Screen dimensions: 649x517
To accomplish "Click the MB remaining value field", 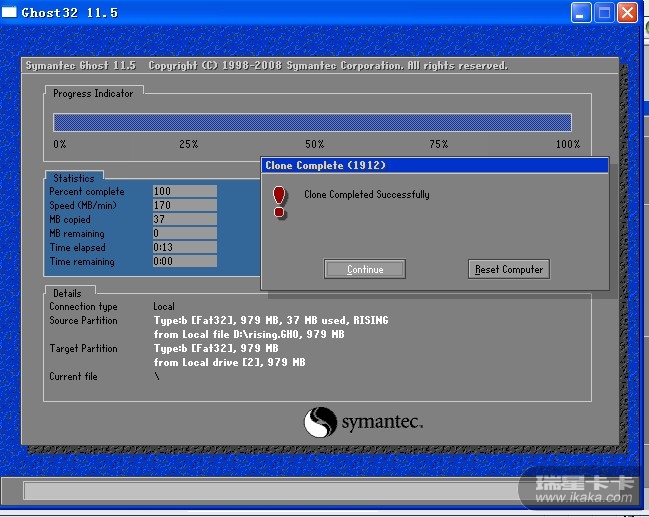I will click(x=184, y=233).
